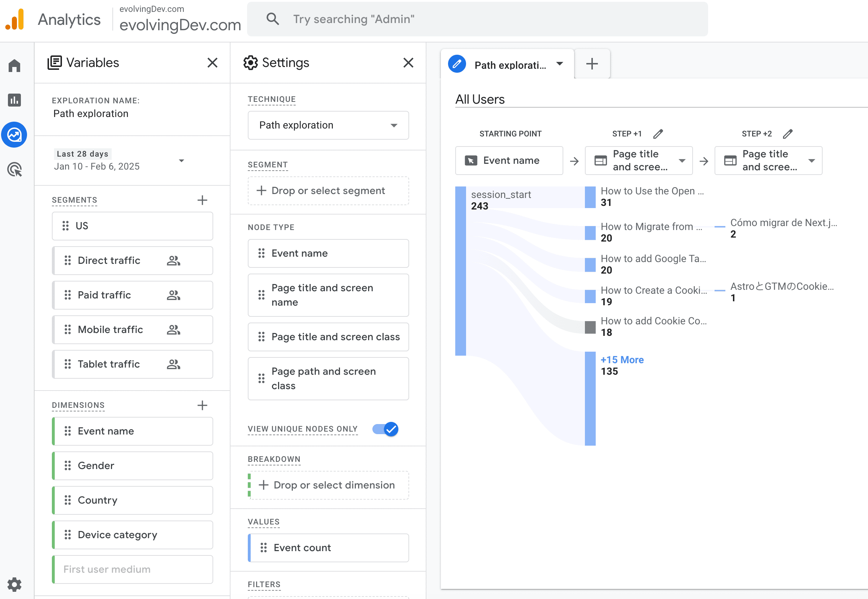Screen dimensions: 868x599
Task: Click users icon on Mobile traffic segment
Action: point(174,329)
